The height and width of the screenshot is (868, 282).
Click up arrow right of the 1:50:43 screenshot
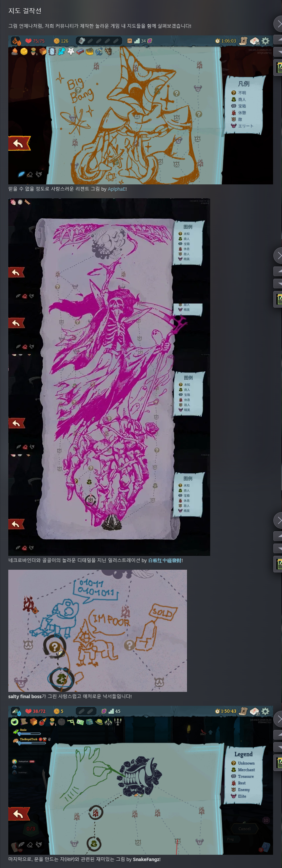coord(278,735)
